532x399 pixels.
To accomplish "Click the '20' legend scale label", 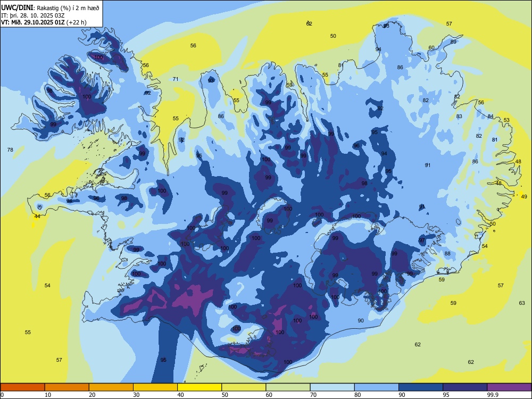I will click(92, 395).
